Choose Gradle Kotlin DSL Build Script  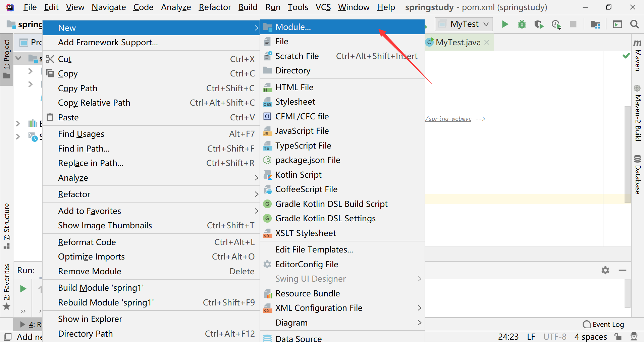342,204
